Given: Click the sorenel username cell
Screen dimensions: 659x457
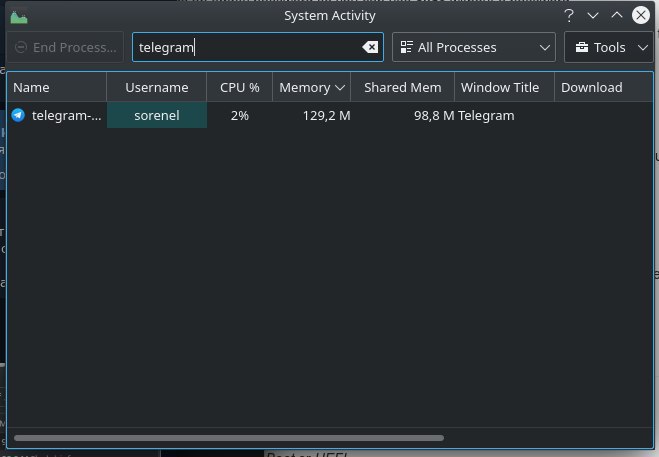Looking at the screenshot, I should [157, 115].
